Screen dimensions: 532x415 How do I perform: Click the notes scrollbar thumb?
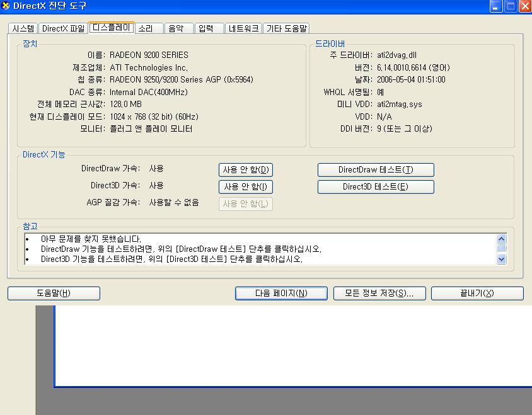(x=502, y=248)
